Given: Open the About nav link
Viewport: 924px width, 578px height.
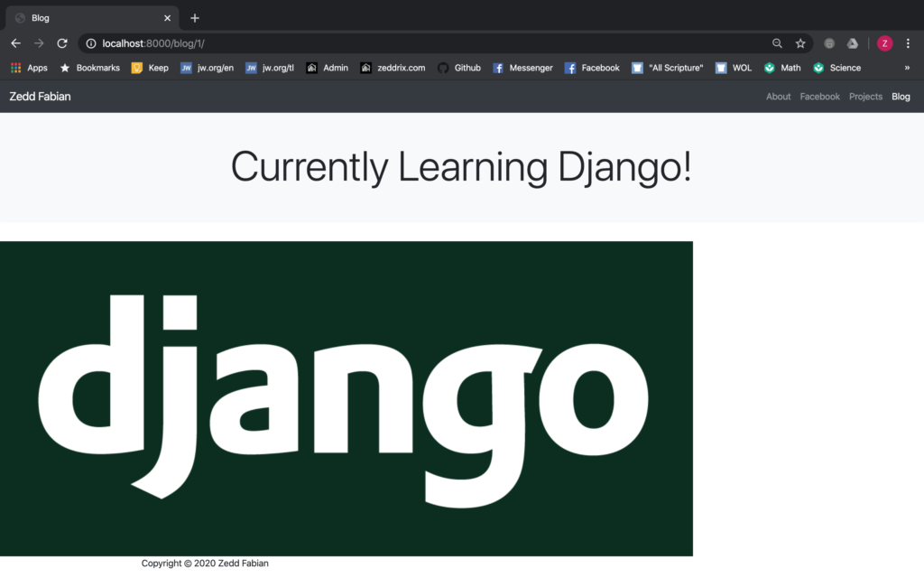Looking at the screenshot, I should pyautogui.click(x=778, y=97).
